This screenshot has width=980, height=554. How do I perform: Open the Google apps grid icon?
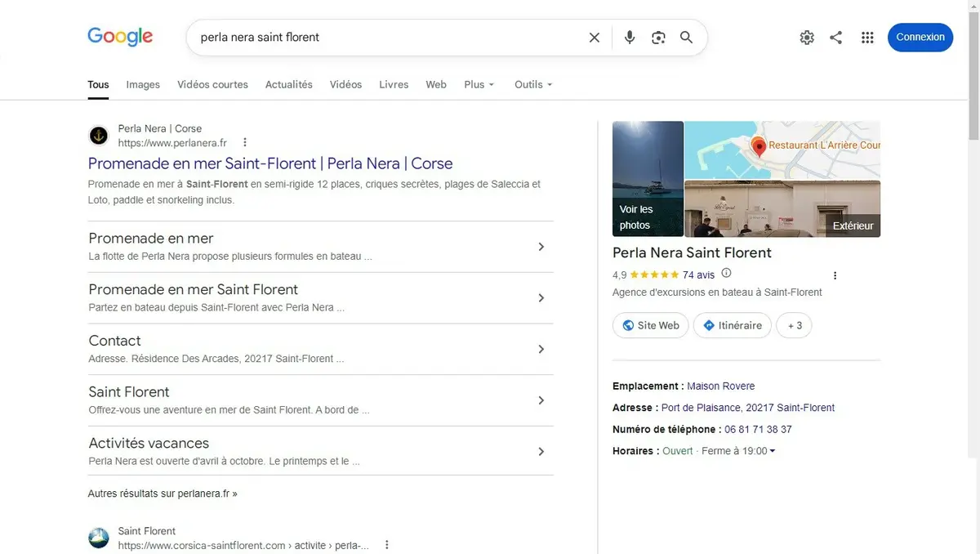(867, 38)
